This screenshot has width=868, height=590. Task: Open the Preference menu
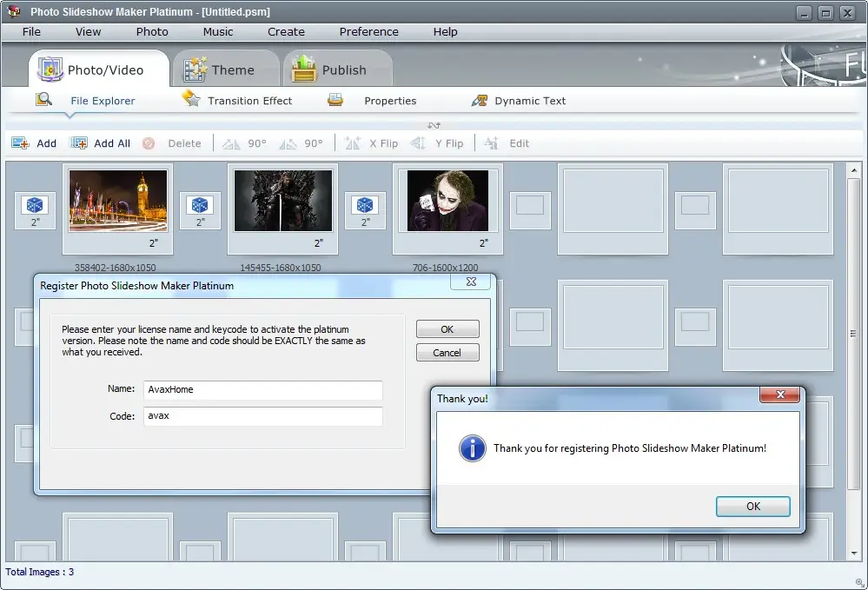pyautogui.click(x=368, y=31)
